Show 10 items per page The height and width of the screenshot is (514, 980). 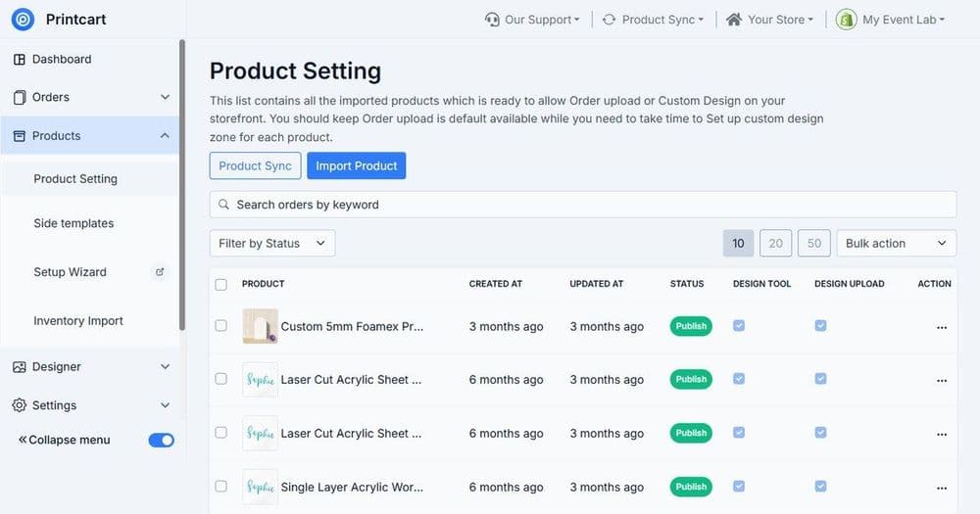[x=738, y=243]
